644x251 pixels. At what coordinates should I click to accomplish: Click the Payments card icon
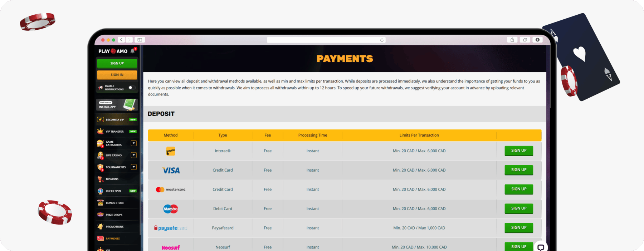click(100, 238)
